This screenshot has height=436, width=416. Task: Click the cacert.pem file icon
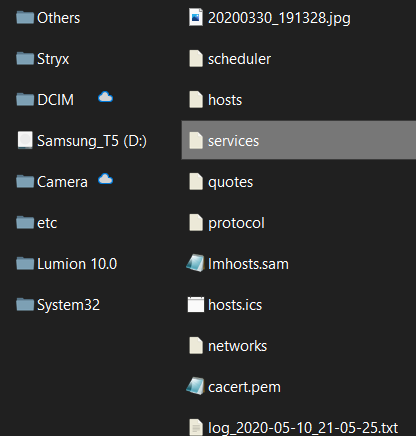pyautogui.click(x=195, y=386)
